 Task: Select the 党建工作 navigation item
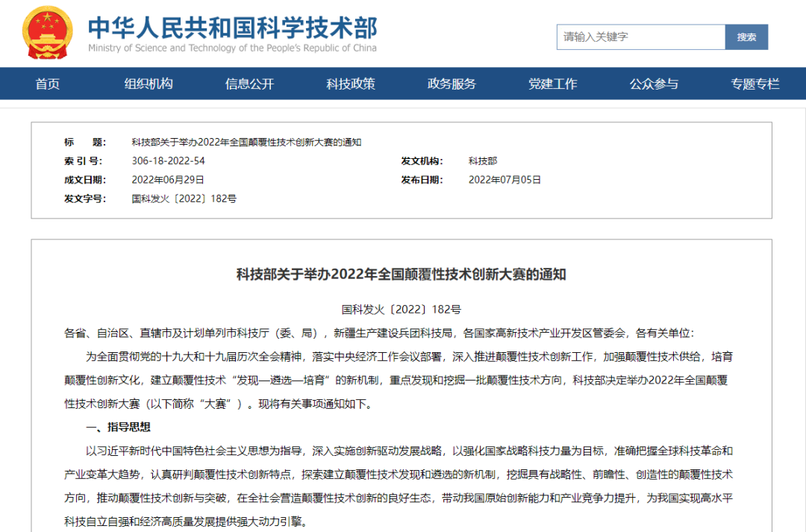point(552,84)
